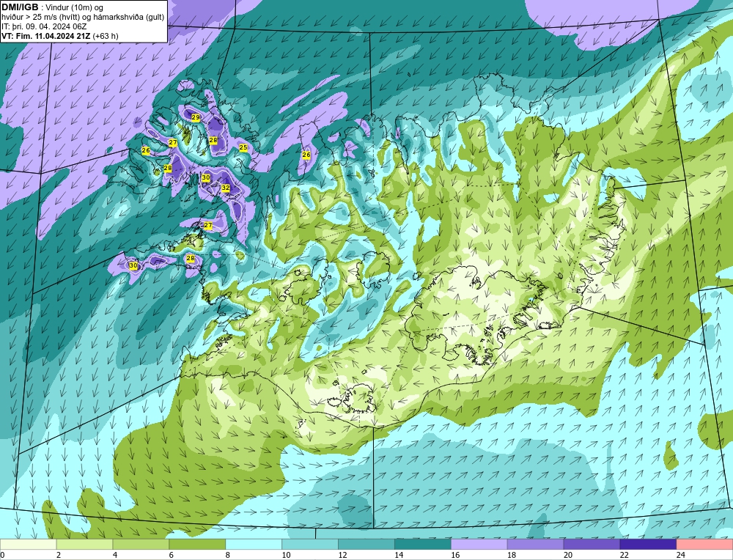Click the 16–18 m/s lavender legend color
Viewport: 733px width, 560px height.
point(479,544)
